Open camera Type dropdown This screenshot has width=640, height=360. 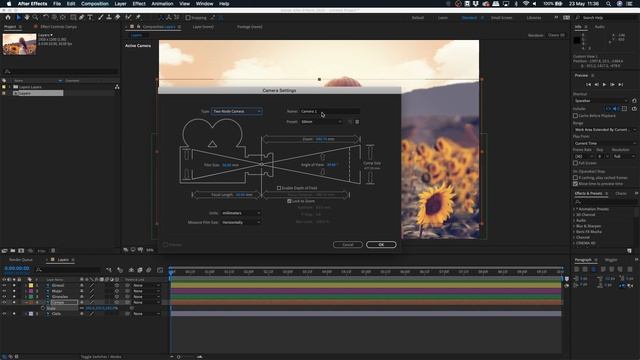click(x=237, y=111)
